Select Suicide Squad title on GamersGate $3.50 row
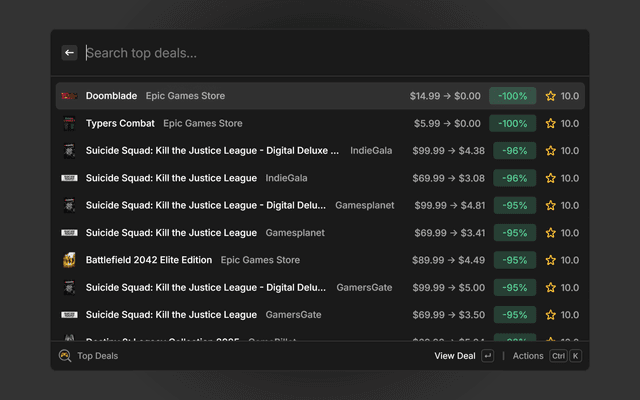This screenshot has height=400, width=640. coord(171,315)
